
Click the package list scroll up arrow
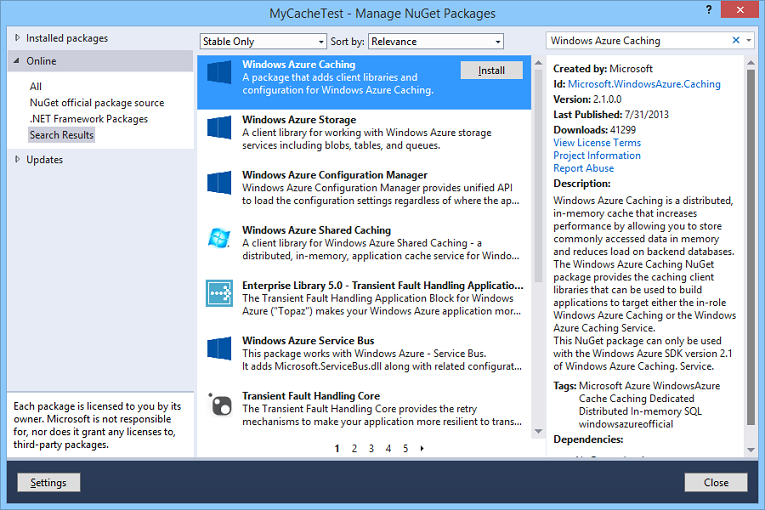[x=538, y=63]
